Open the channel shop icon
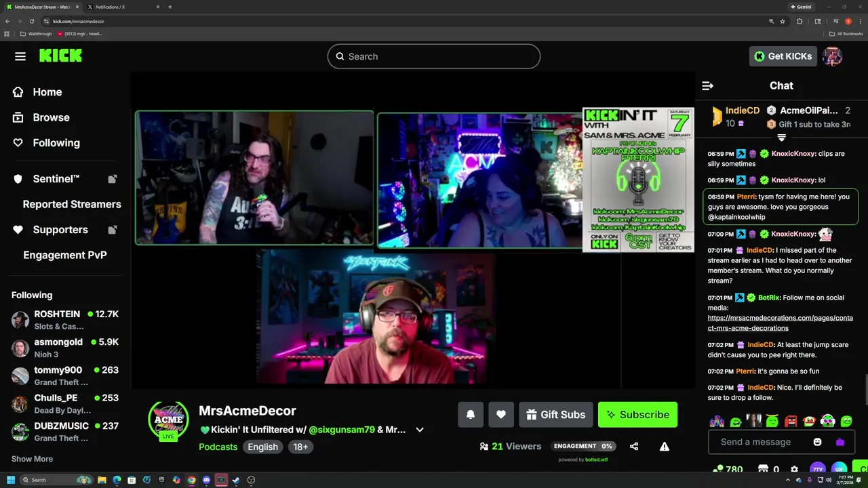Image resolution: width=868 pixels, height=488 pixels. [763, 469]
